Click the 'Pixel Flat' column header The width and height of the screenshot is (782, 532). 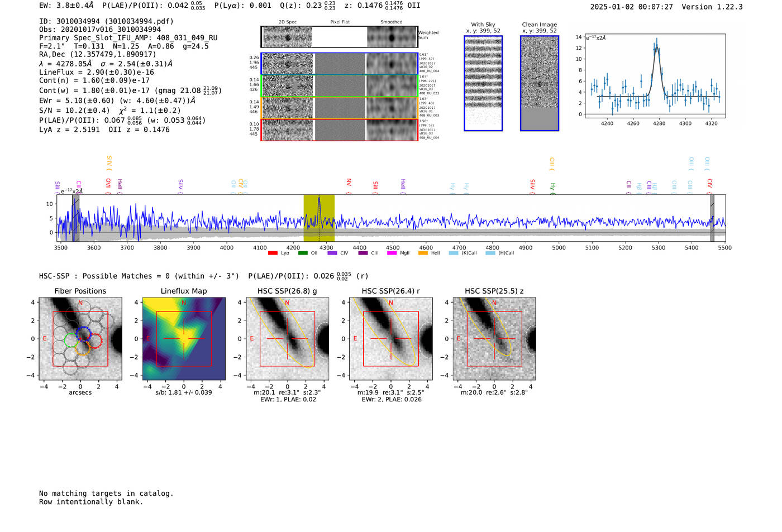point(340,22)
